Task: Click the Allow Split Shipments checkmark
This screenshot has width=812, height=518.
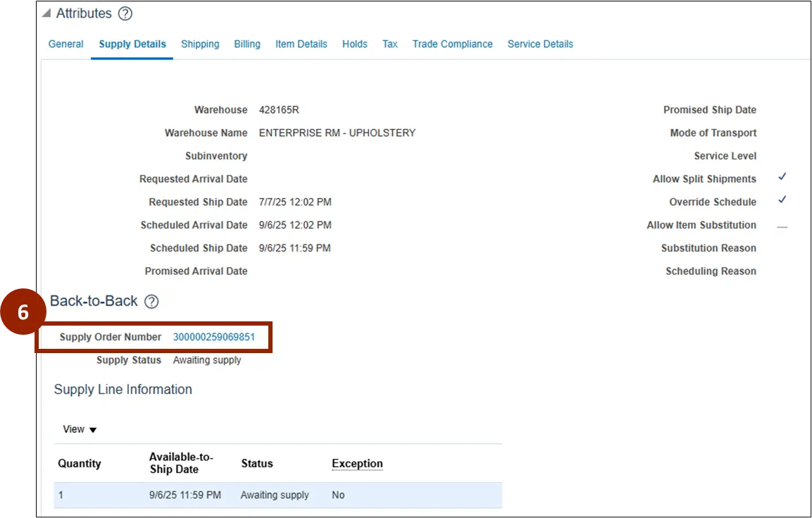Action: point(782,178)
